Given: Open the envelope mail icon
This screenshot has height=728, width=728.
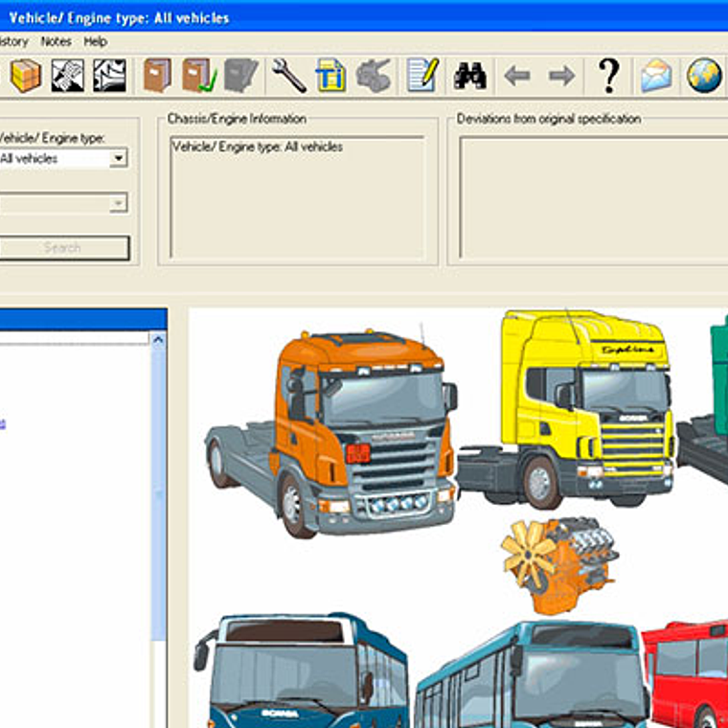Looking at the screenshot, I should click(656, 76).
